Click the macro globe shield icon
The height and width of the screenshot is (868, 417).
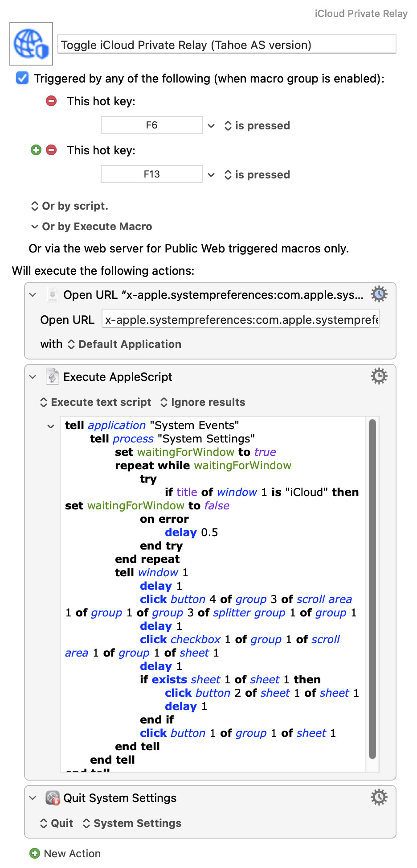tap(31, 44)
